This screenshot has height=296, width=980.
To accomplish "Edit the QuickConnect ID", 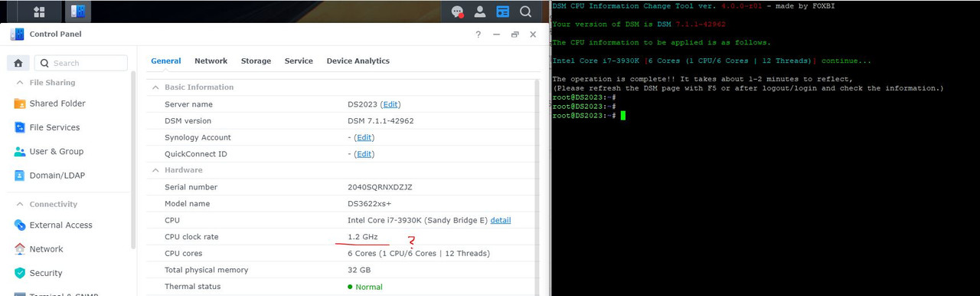I will click(x=364, y=154).
